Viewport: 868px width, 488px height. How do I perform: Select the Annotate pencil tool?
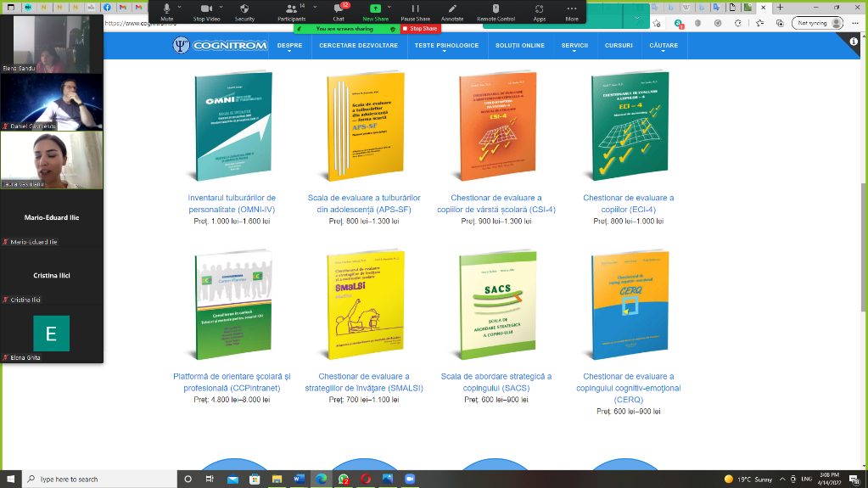coord(452,9)
